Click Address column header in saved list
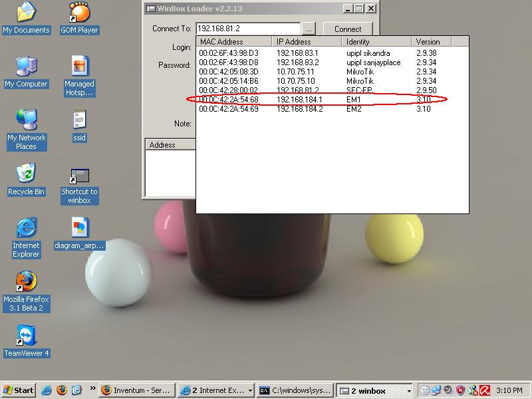Viewport: 532px width, 399px height. point(170,145)
